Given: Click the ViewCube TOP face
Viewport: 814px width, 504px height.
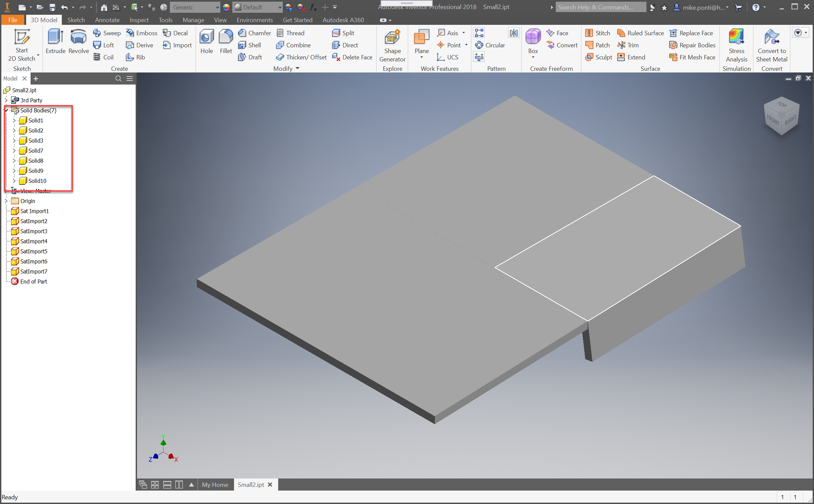Looking at the screenshot, I should 782,105.
